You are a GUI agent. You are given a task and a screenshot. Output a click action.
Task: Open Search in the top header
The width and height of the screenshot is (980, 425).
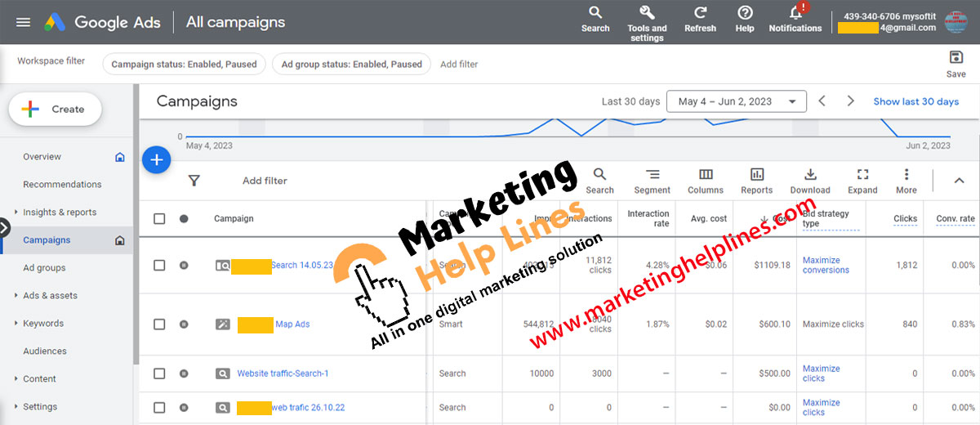[595, 19]
